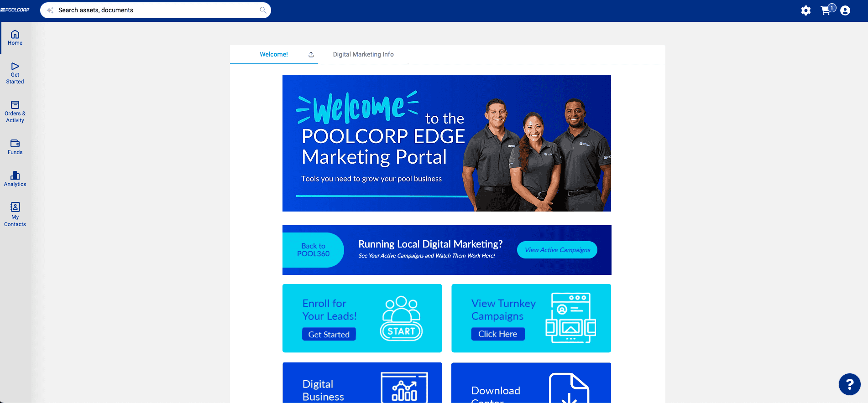The width and height of the screenshot is (868, 403).
Task: Click the help question mark button
Action: coord(849,384)
